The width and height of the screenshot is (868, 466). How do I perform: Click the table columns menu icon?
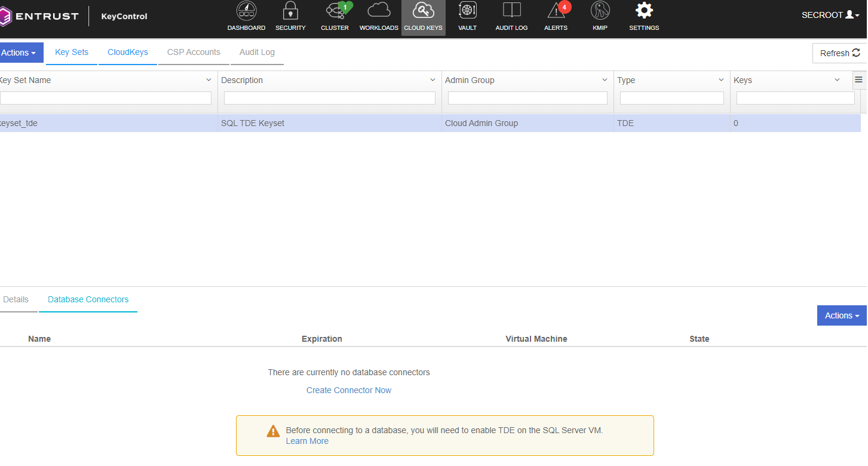(858, 79)
